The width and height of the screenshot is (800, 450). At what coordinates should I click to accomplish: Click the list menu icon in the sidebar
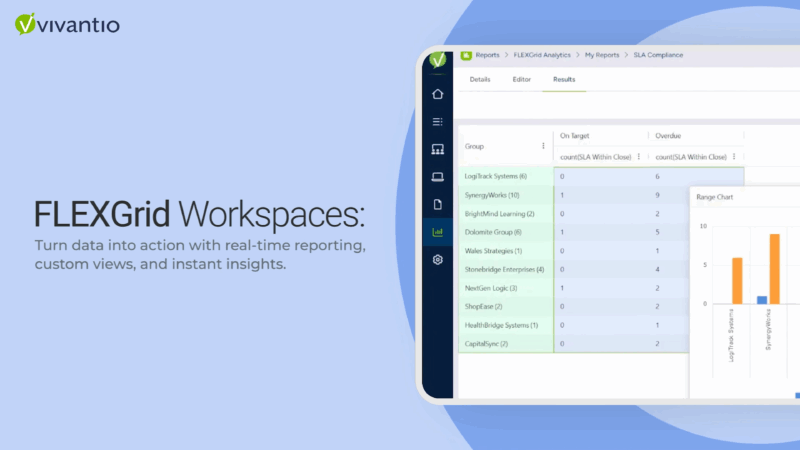click(x=437, y=122)
